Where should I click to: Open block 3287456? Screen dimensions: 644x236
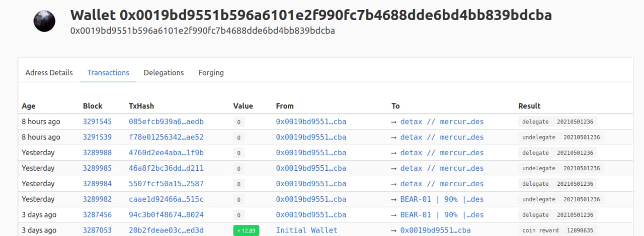pos(97,215)
